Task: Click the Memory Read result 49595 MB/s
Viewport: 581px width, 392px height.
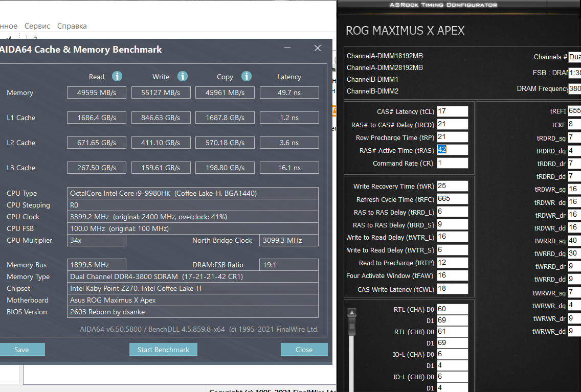Action: [x=96, y=93]
